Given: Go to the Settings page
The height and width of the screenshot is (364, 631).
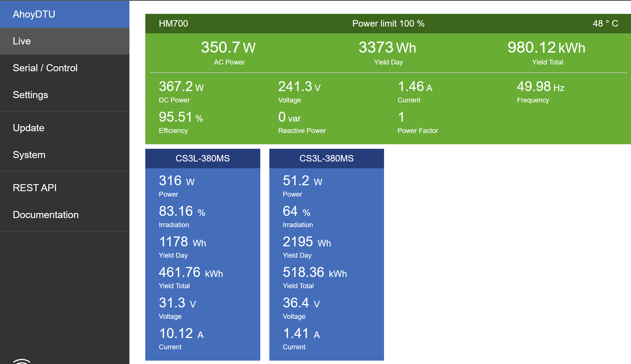Looking at the screenshot, I should (x=30, y=95).
